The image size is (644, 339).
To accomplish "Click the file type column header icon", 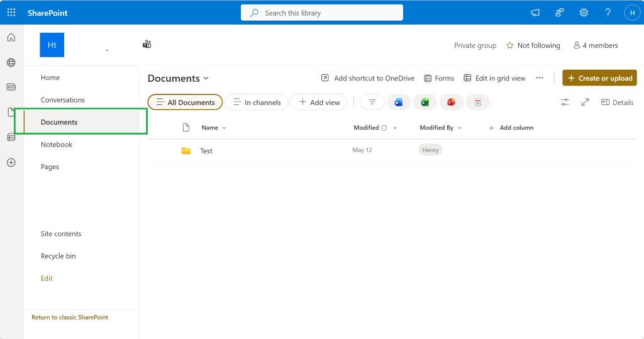I will (186, 128).
